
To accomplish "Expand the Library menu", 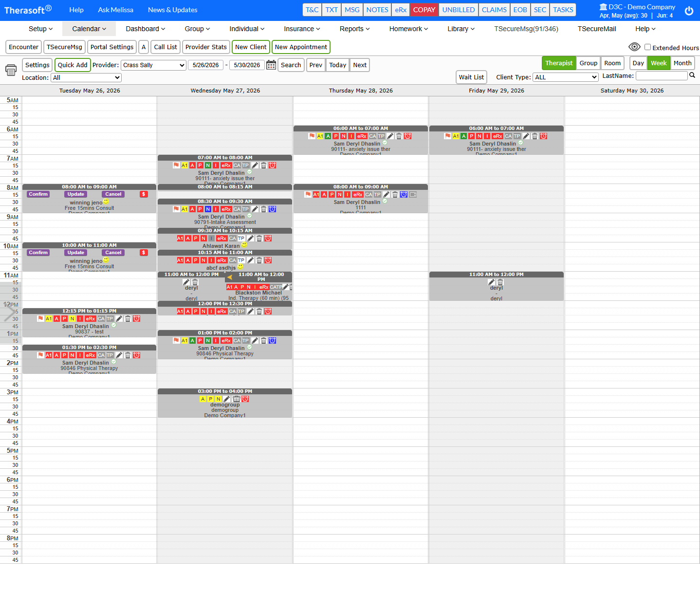I will tap(461, 29).
